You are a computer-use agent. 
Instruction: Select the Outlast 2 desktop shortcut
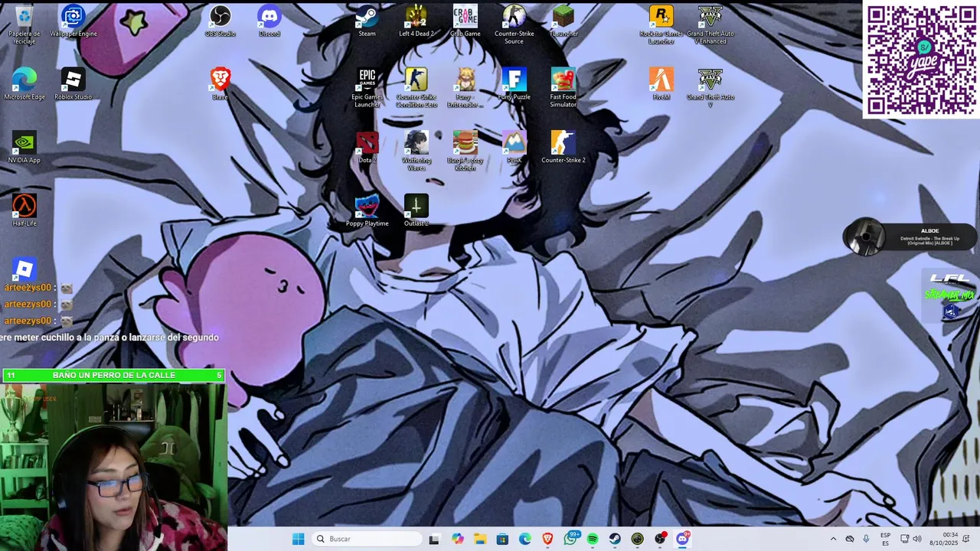pos(416,210)
